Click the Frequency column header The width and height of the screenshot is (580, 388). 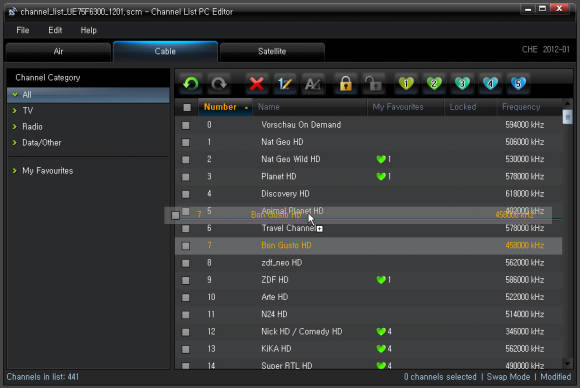529,107
